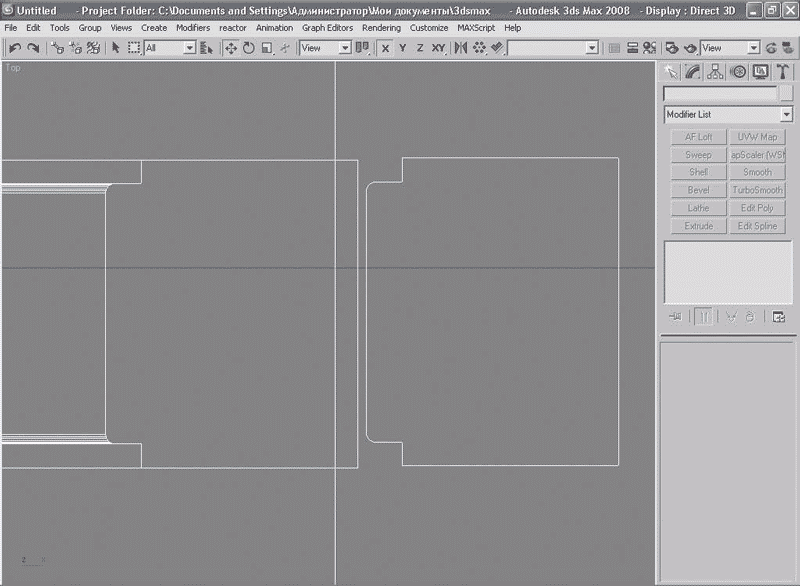This screenshot has width=800, height=586.
Task: Toggle Restrict to XY plane constraint
Action: [x=438, y=48]
